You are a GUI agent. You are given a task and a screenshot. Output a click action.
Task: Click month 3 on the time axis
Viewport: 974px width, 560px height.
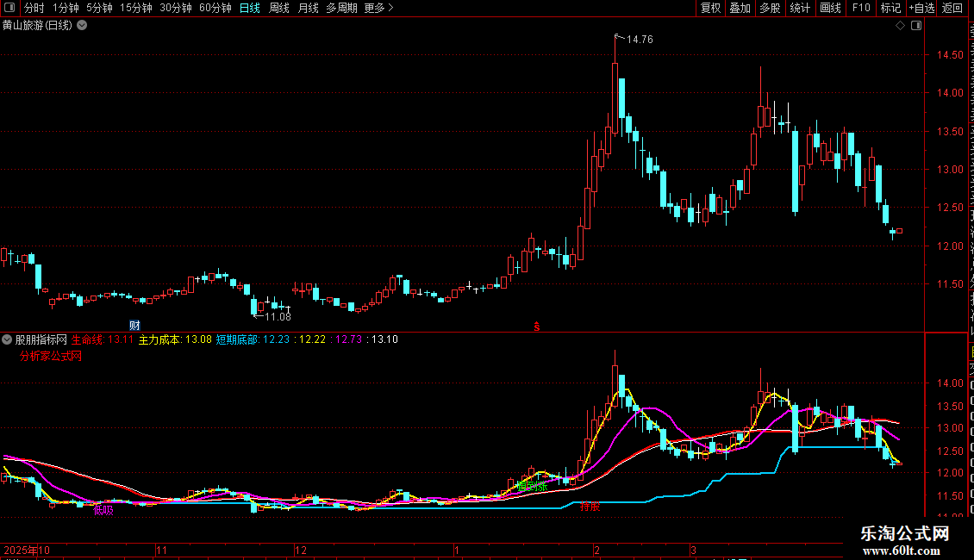pyautogui.click(x=693, y=551)
